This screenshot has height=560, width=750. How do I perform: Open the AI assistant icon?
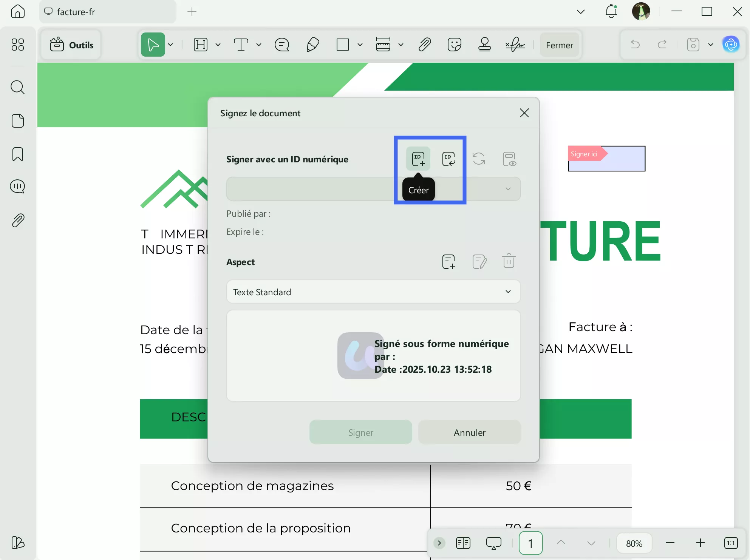tap(731, 45)
